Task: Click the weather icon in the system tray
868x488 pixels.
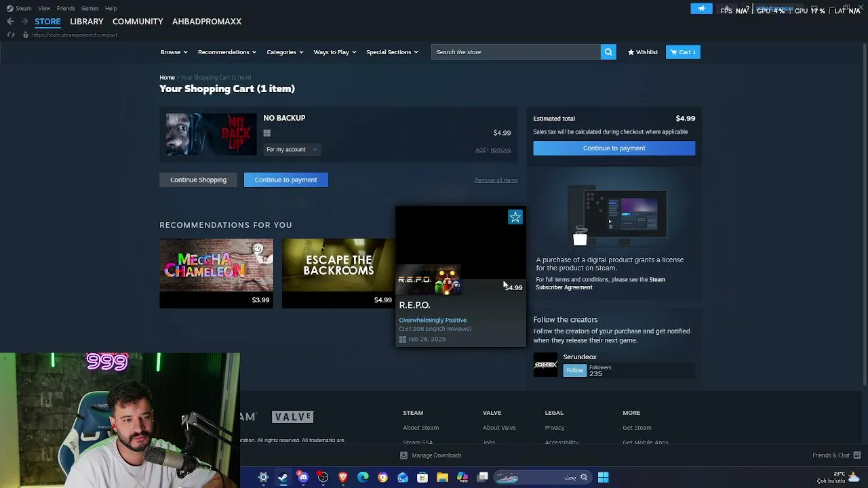Action: point(854,476)
